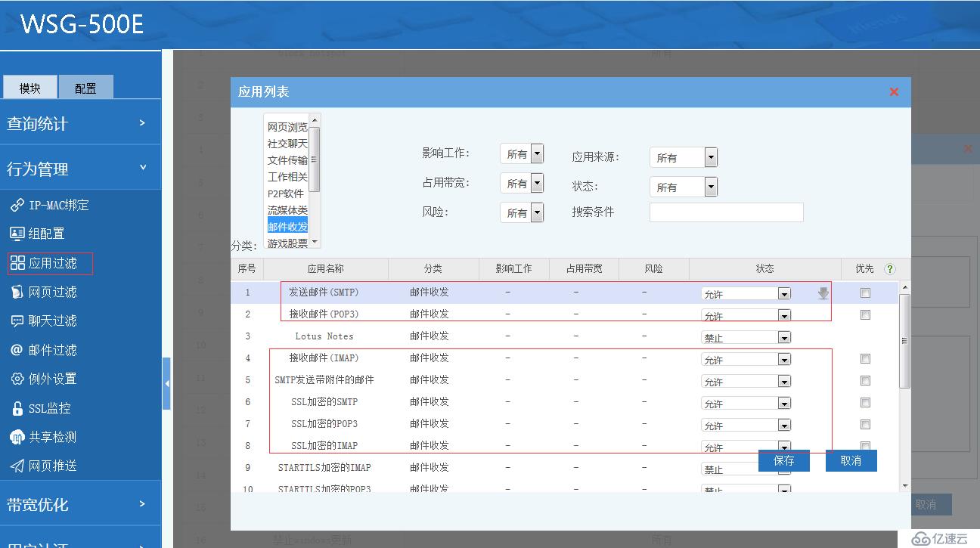Viewport: 980px width, 548px height.
Task: Tick the 优先 checkbox for SSL加密的SMTP
Action: 866,403
